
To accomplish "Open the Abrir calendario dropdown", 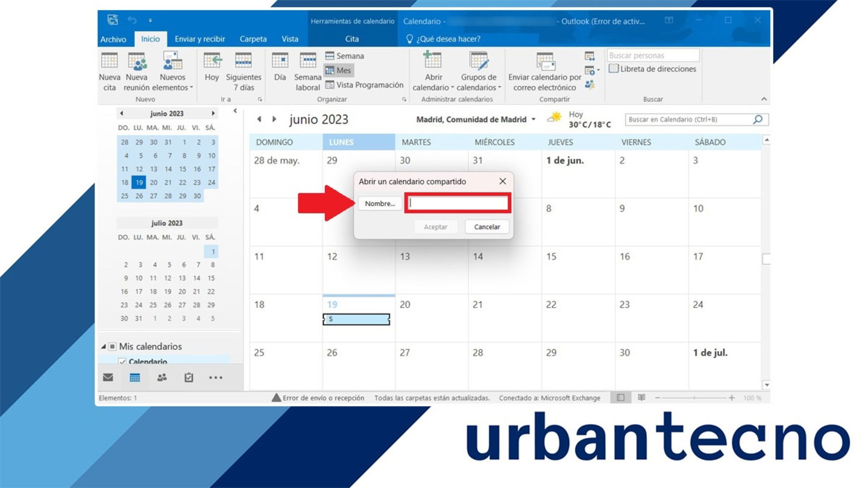I will pos(433,72).
